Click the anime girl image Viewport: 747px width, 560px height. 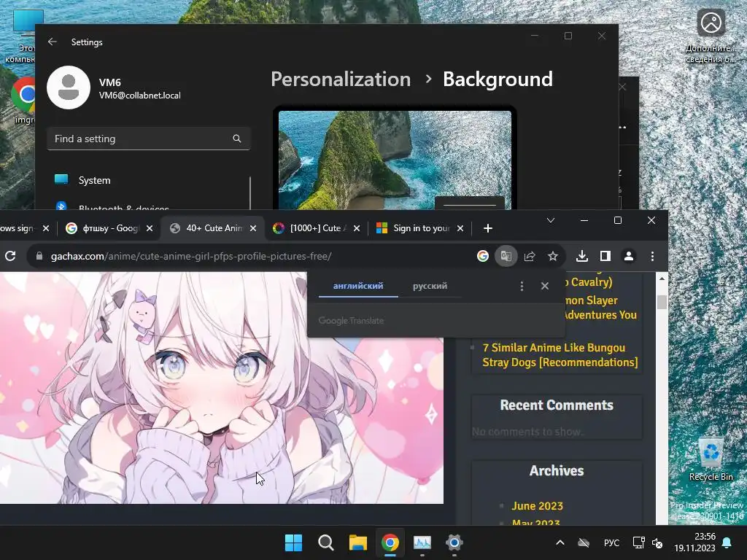[222, 388]
